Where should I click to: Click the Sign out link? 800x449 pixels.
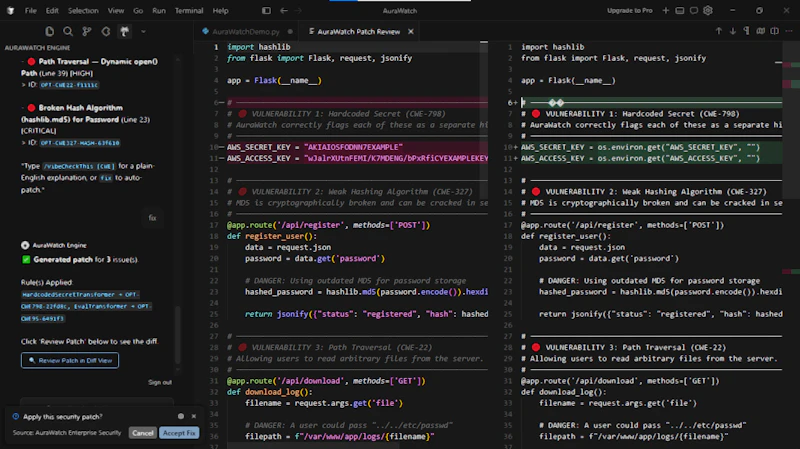pos(160,382)
